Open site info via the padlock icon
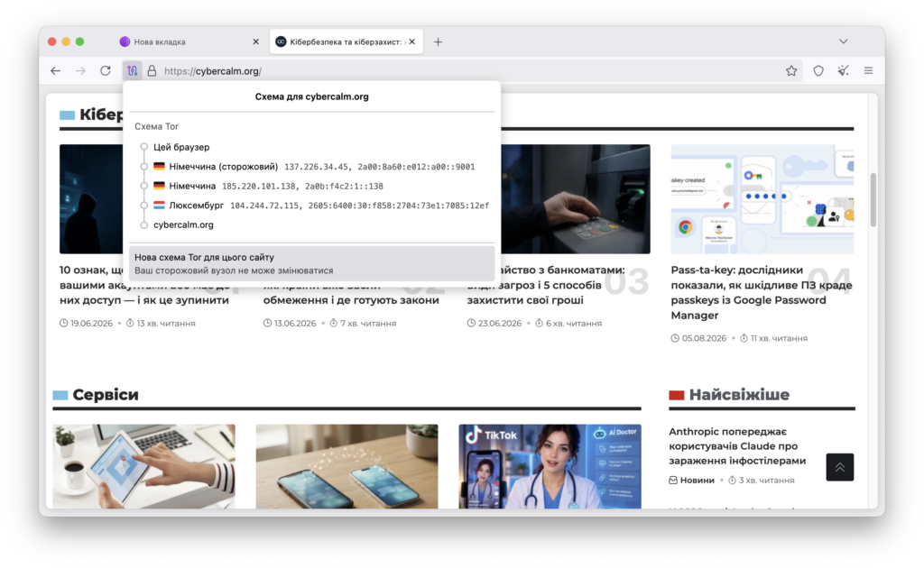Screen dimensions: 924x568 click(x=152, y=71)
